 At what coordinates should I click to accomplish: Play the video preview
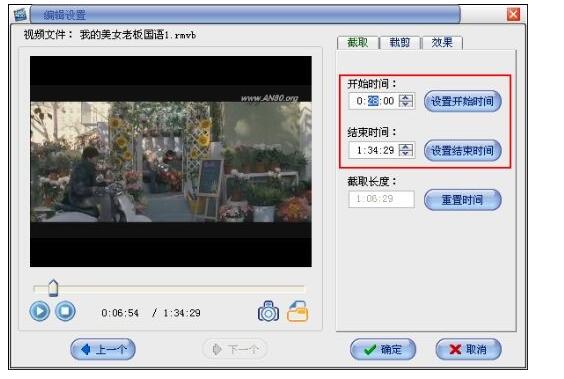40,311
